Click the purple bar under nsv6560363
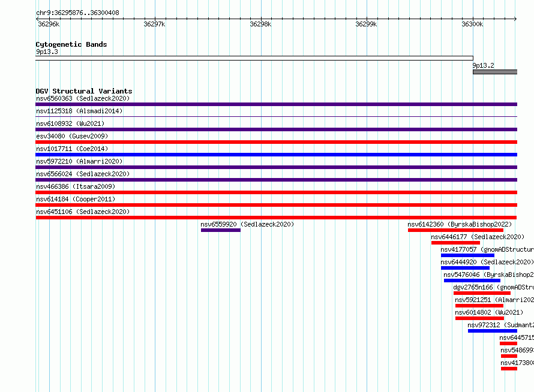This screenshot has height=392, width=534. [x=276, y=104]
